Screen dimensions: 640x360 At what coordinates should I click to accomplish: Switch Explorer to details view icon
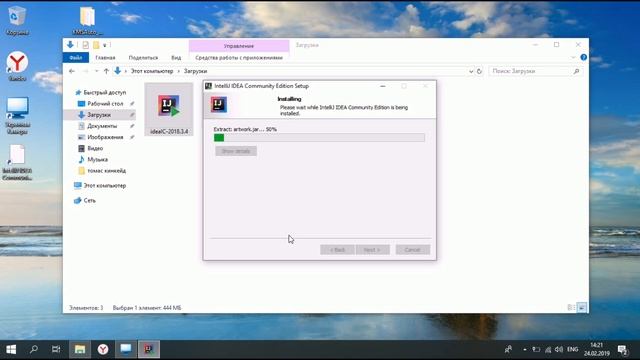click(x=571, y=308)
